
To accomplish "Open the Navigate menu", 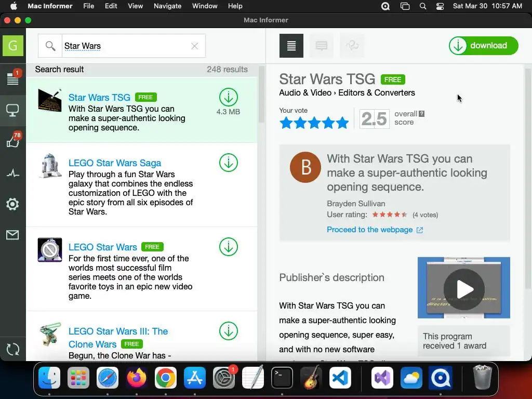I will [168, 6].
